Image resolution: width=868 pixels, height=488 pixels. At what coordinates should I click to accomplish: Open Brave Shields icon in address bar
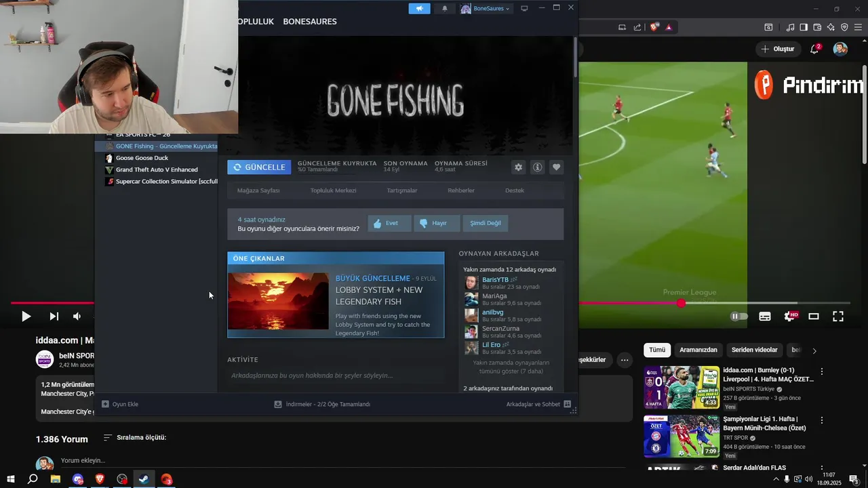point(654,27)
